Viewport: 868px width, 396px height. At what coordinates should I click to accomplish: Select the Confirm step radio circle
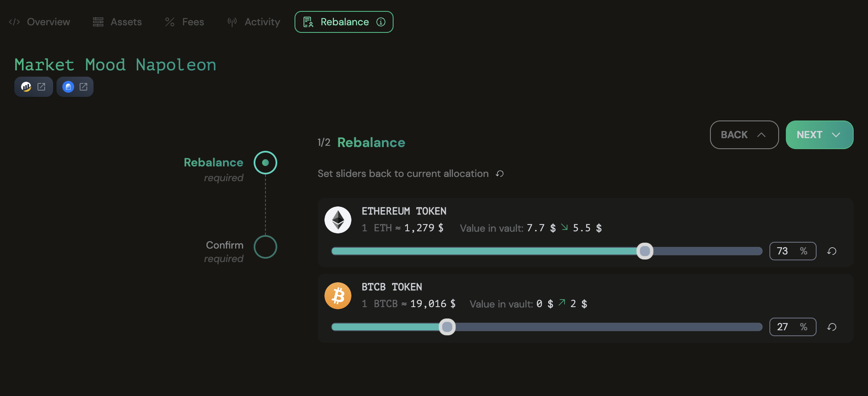tap(265, 247)
